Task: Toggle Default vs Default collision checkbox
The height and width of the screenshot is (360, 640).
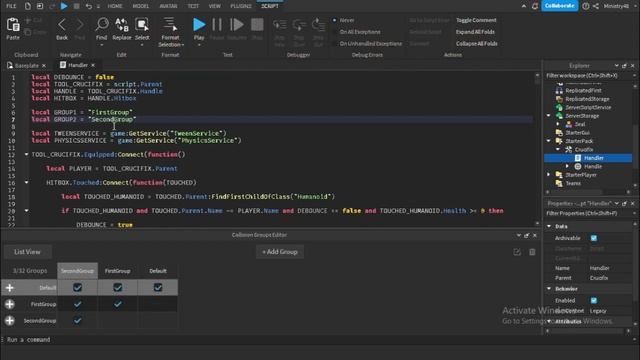Action: [158, 288]
